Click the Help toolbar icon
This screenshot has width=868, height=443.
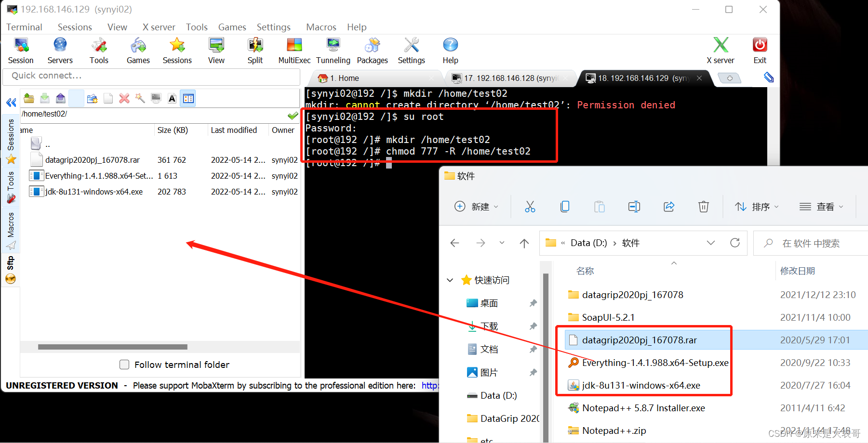451,51
